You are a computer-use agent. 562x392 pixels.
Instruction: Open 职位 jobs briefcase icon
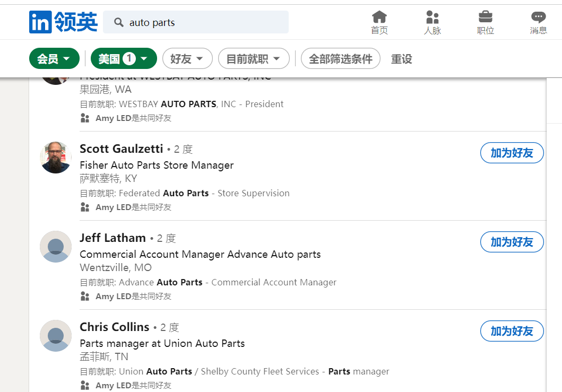point(485,23)
